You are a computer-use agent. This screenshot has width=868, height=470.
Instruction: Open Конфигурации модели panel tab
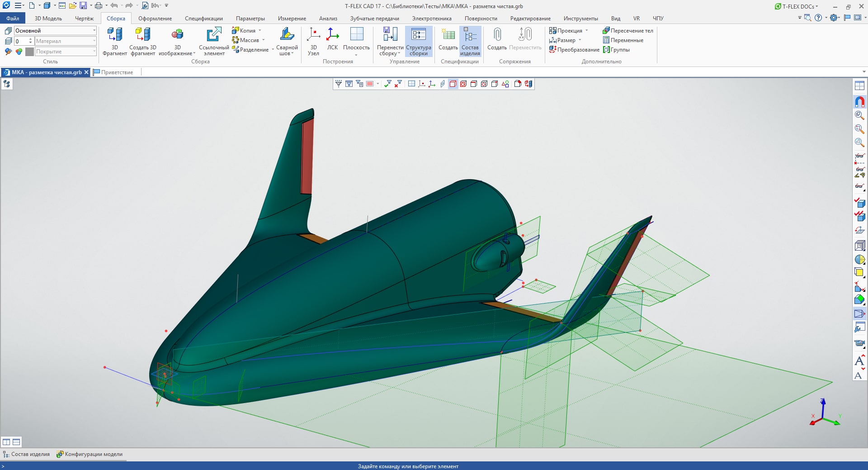90,454
